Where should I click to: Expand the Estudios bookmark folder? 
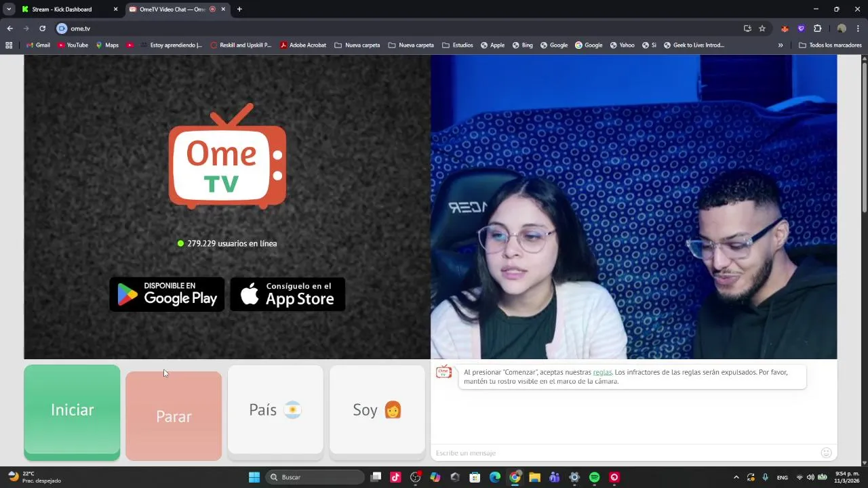coord(458,45)
